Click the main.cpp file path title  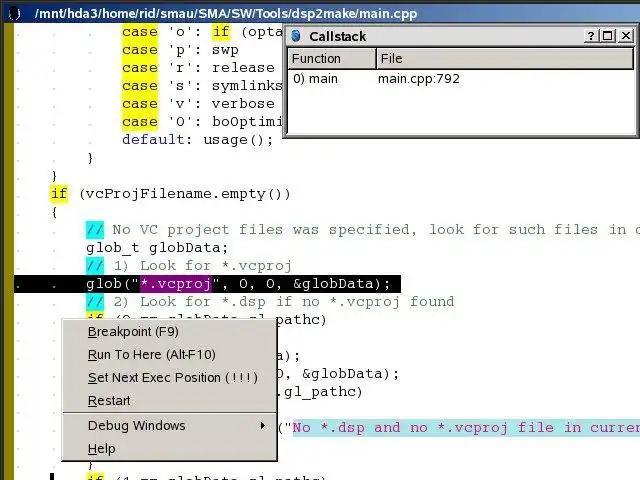tap(226, 13)
